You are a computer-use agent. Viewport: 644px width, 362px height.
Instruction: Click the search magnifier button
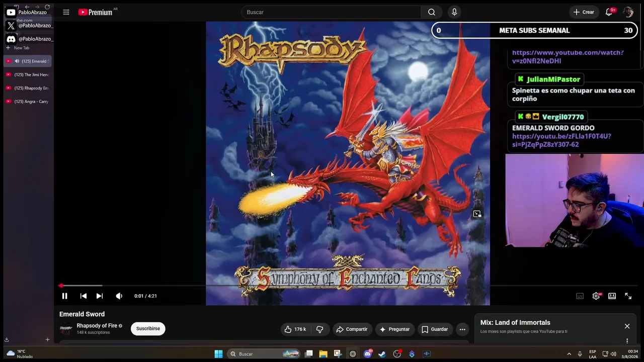(432, 12)
